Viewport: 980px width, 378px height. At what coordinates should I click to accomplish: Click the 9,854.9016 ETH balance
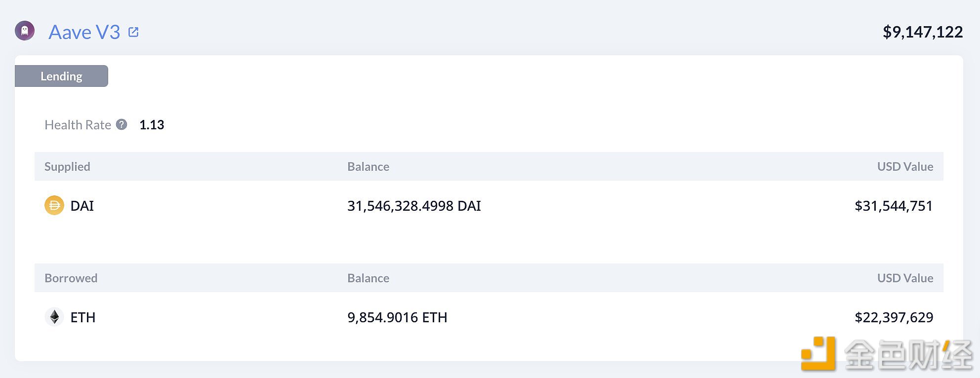(x=397, y=317)
